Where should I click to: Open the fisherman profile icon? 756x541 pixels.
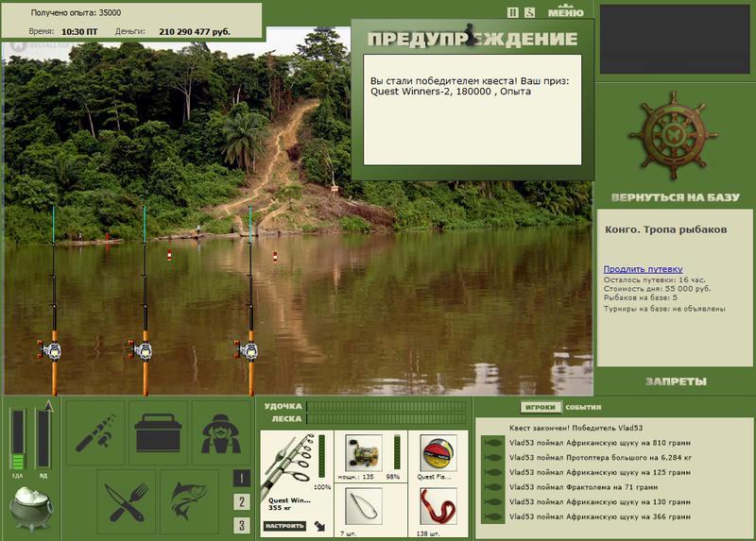[x=221, y=432]
